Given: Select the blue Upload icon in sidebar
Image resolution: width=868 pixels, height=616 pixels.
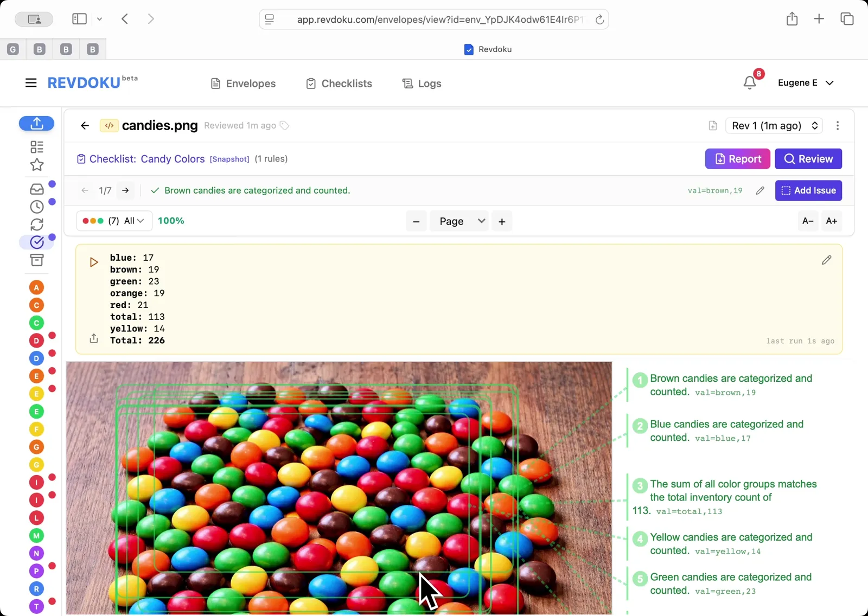Looking at the screenshot, I should pos(36,124).
